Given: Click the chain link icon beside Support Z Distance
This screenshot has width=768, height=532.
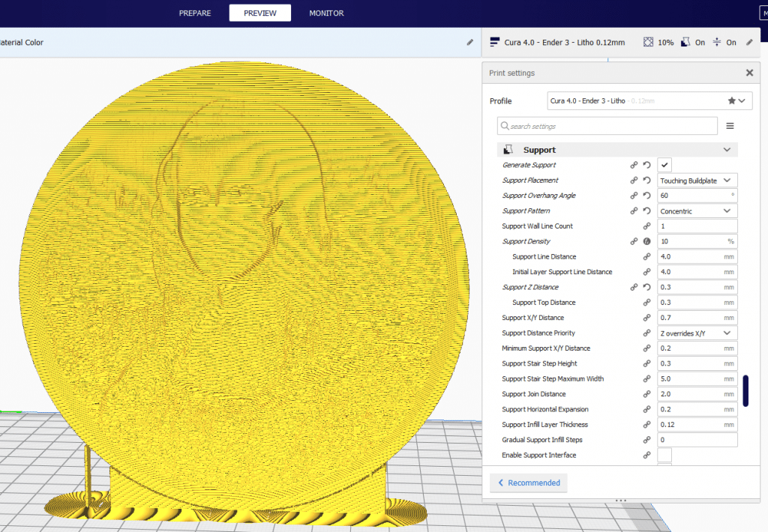Looking at the screenshot, I should 634,287.
